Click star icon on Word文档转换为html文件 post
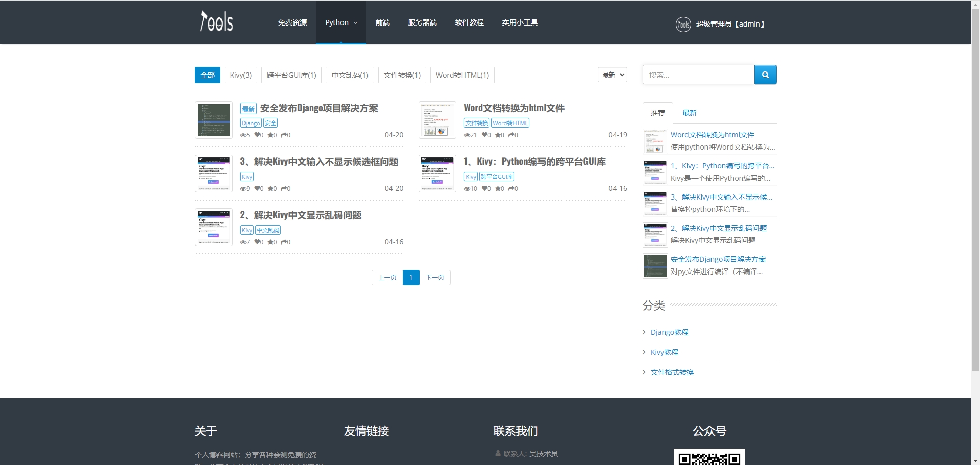This screenshot has width=980, height=465. [x=498, y=135]
